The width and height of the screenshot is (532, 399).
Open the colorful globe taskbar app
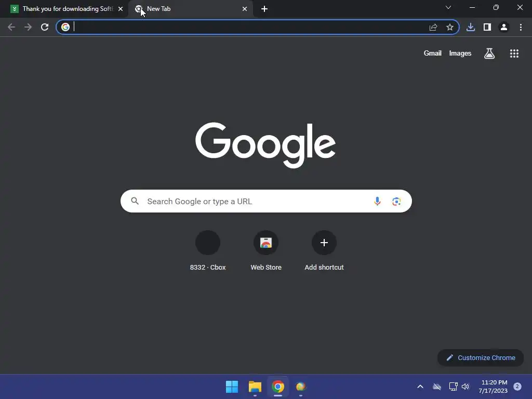(x=301, y=387)
